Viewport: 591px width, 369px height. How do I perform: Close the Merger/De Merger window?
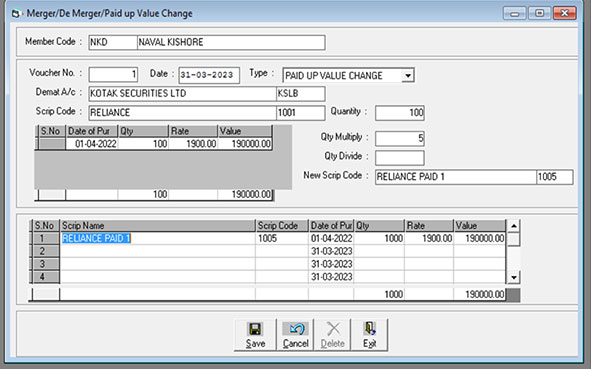coord(565,13)
